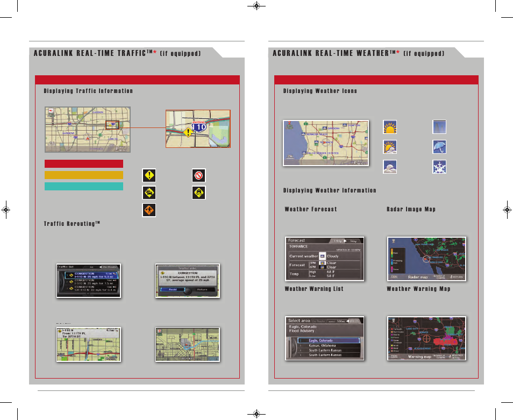This screenshot has width=513, height=420.
Task: Click the Displaying Traffic Information heading
Action: 88,91
